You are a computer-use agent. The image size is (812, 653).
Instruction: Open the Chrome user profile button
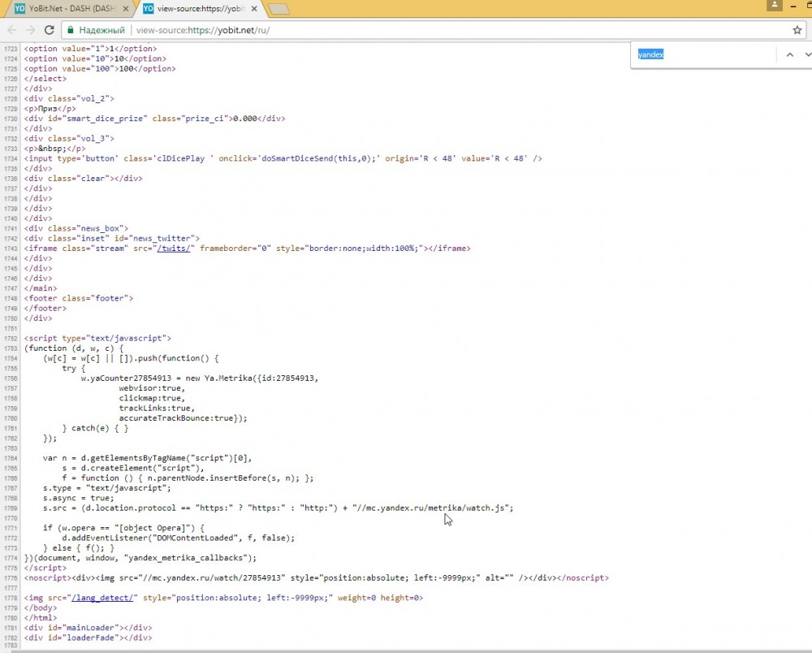coord(775,5)
